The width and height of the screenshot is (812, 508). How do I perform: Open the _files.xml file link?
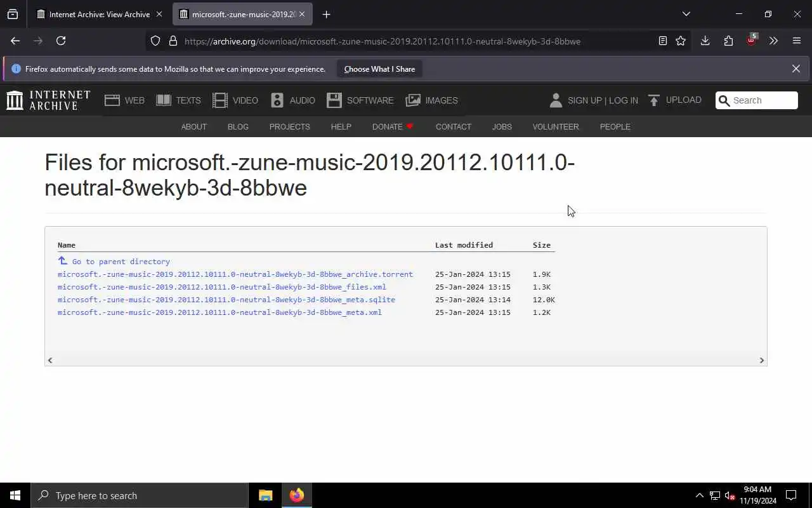pyautogui.click(x=222, y=287)
